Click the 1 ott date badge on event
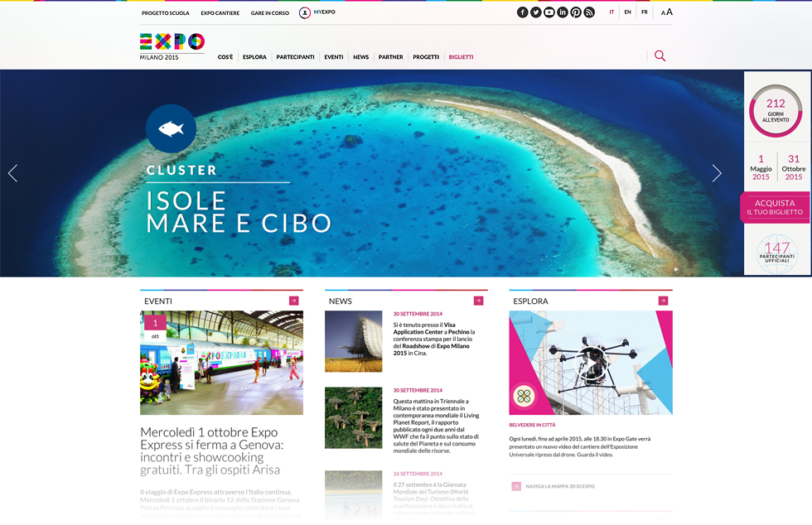812x525 pixels. (x=156, y=328)
